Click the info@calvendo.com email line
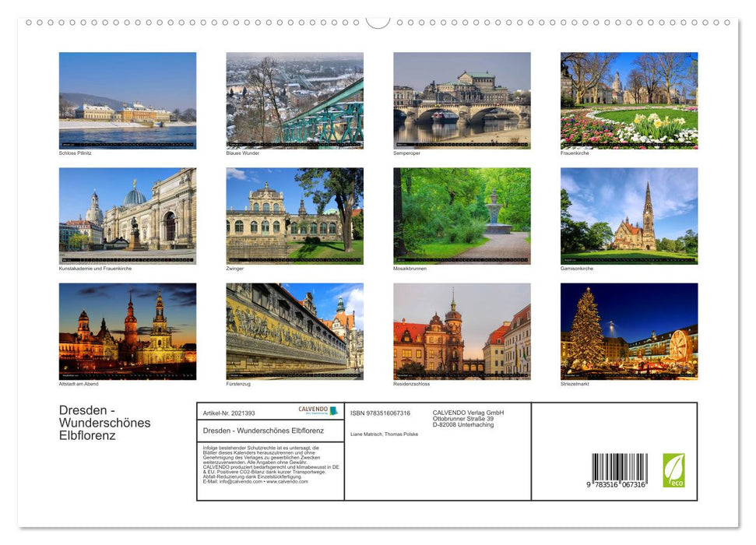 point(255,481)
